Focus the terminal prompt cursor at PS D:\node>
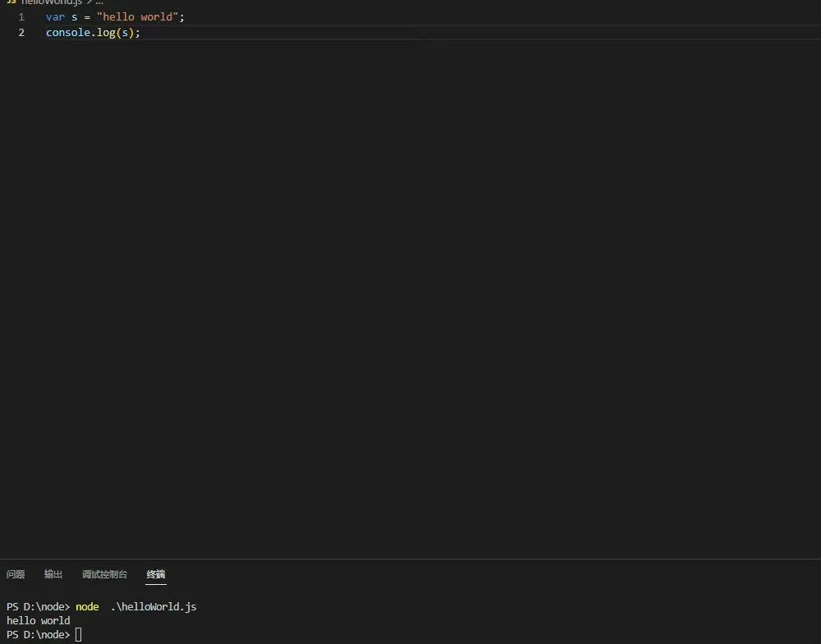The height and width of the screenshot is (644, 821). 79,635
